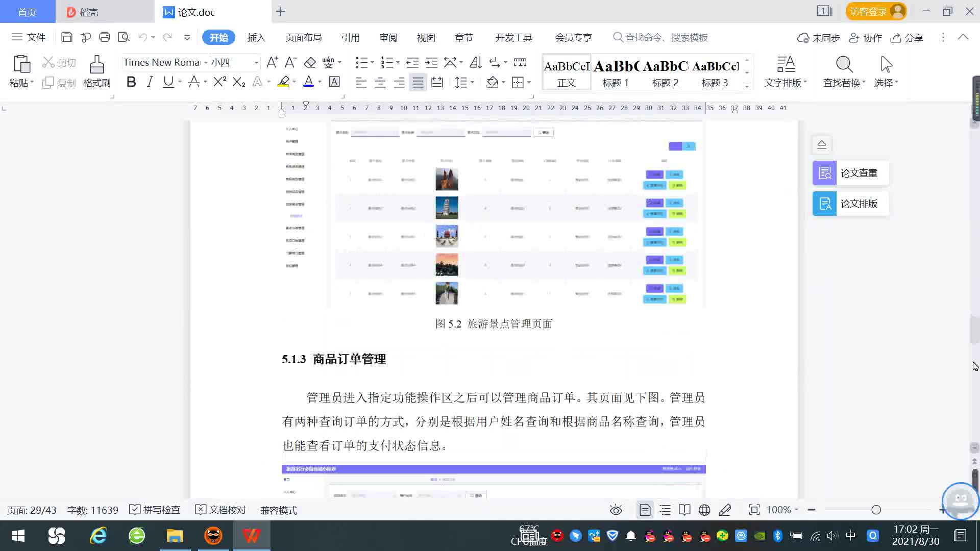
Task: Click the zoom slider handle
Action: click(x=876, y=510)
